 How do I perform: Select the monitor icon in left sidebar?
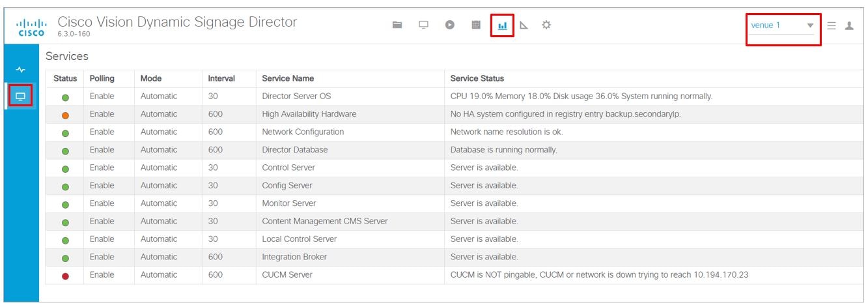(21, 97)
